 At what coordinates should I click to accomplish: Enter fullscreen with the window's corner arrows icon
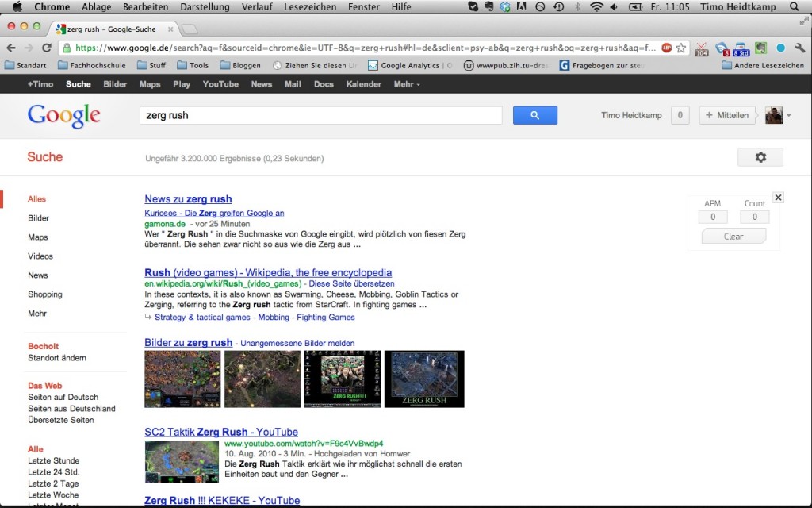click(804, 21)
